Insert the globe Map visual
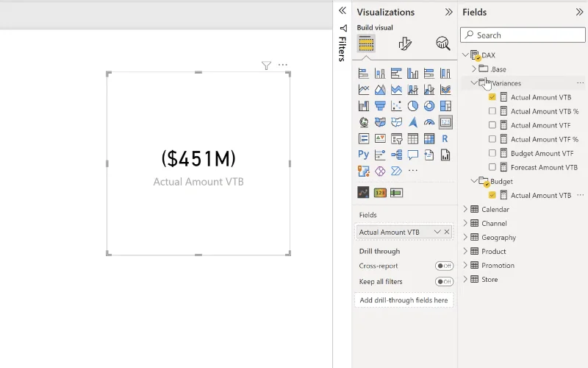Image resolution: width=588 pixels, height=368 pixels. 363,122
